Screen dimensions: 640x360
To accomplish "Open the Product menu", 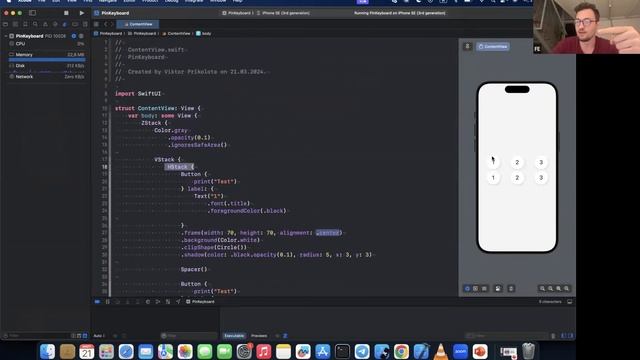I will coord(150,1).
